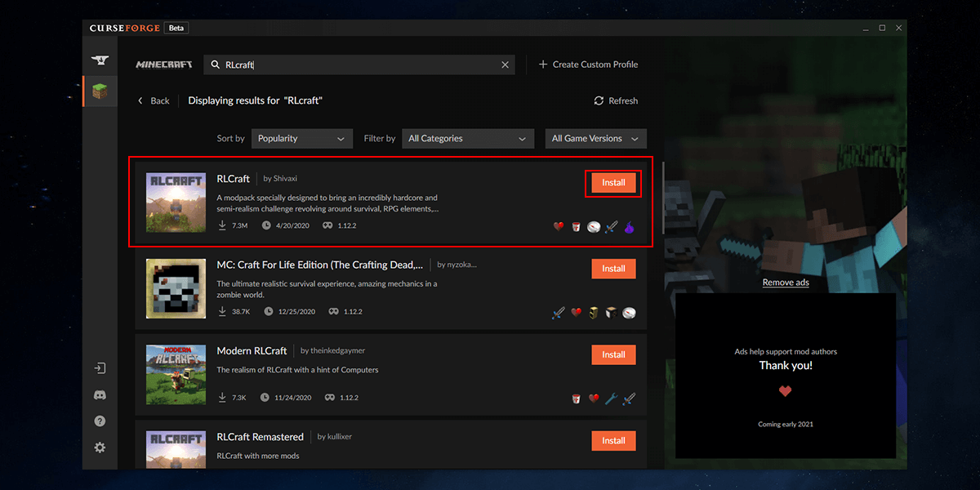This screenshot has width=980, height=490.
Task: Install the RLCraft modpack
Action: pos(613,183)
